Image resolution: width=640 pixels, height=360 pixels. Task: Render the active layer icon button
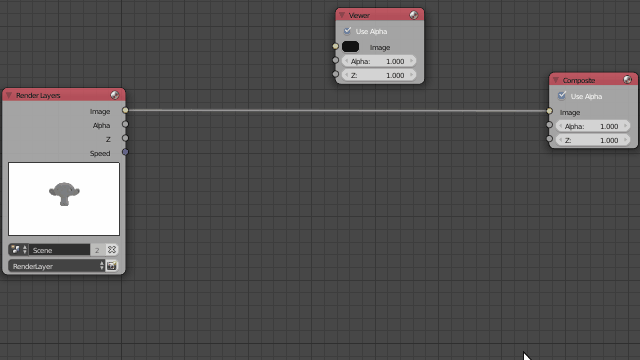112,266
